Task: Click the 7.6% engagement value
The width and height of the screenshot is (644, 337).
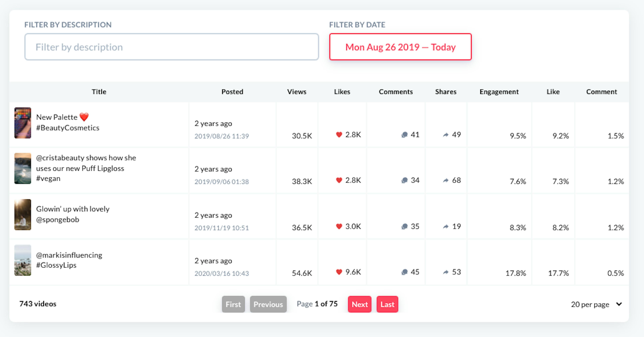Action: tap(518, 181)
